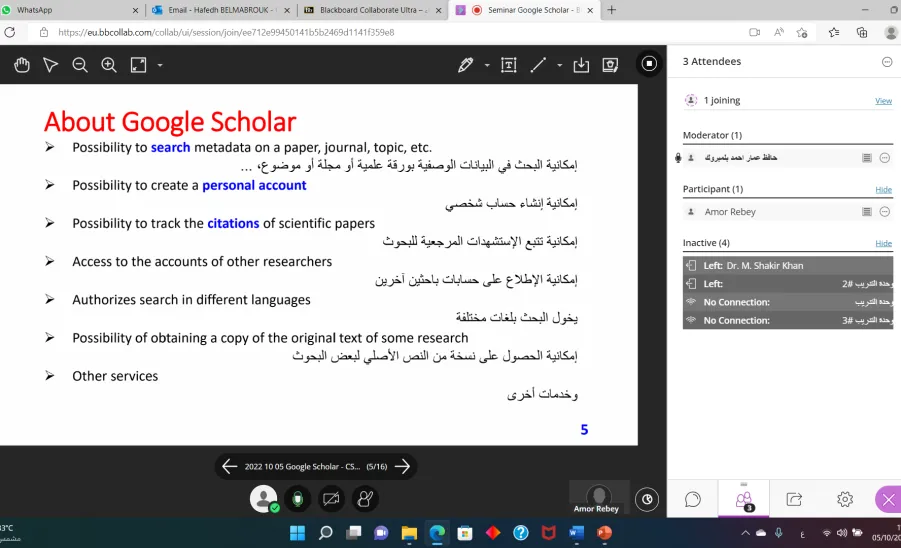Open PowerPoint from the taskbar
The image size is (901, 548).
(604, 533)
